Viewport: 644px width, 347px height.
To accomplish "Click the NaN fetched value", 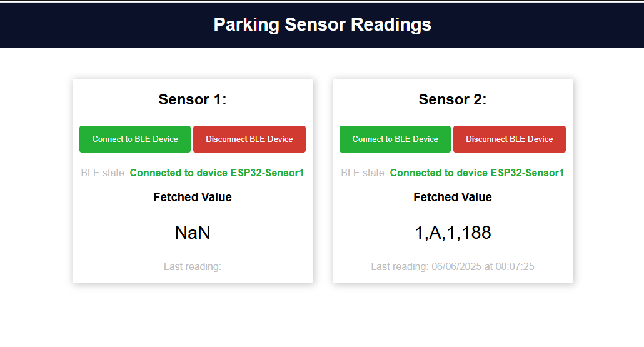I will click(192, 233).
